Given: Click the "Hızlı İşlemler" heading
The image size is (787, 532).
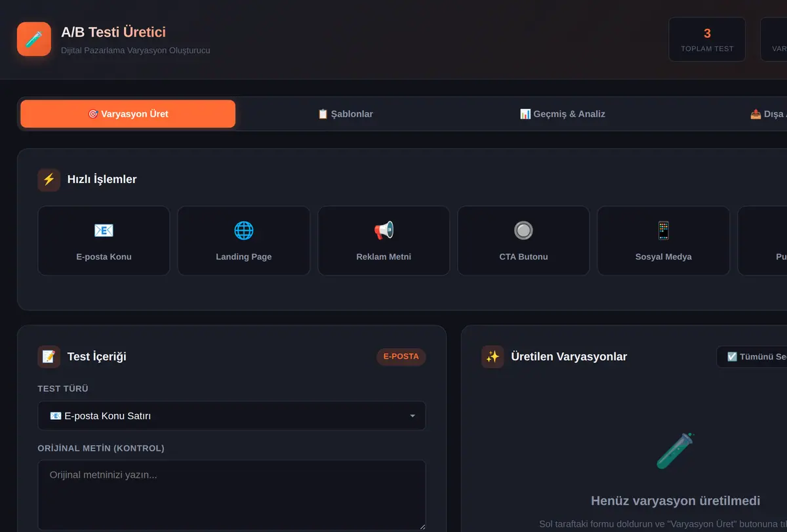Looking at the screenshot, I should pyautogui.click(x=102, y=180).
